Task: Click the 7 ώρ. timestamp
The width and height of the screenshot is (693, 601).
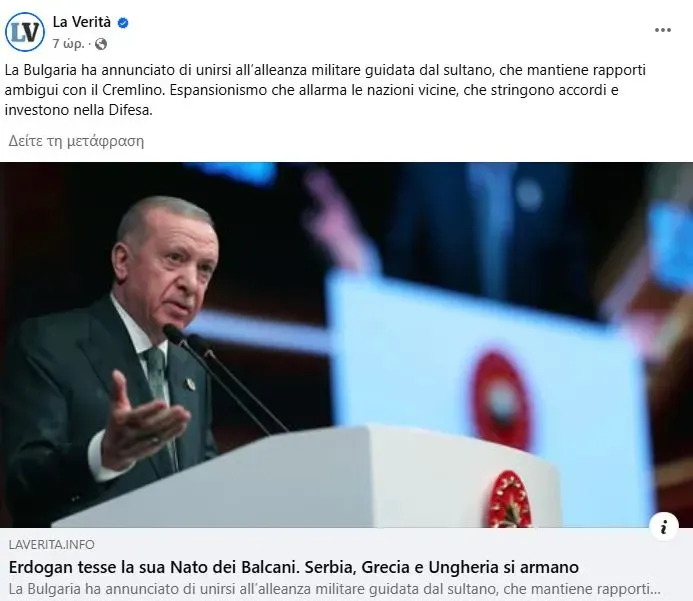Action: coord(69,44)
